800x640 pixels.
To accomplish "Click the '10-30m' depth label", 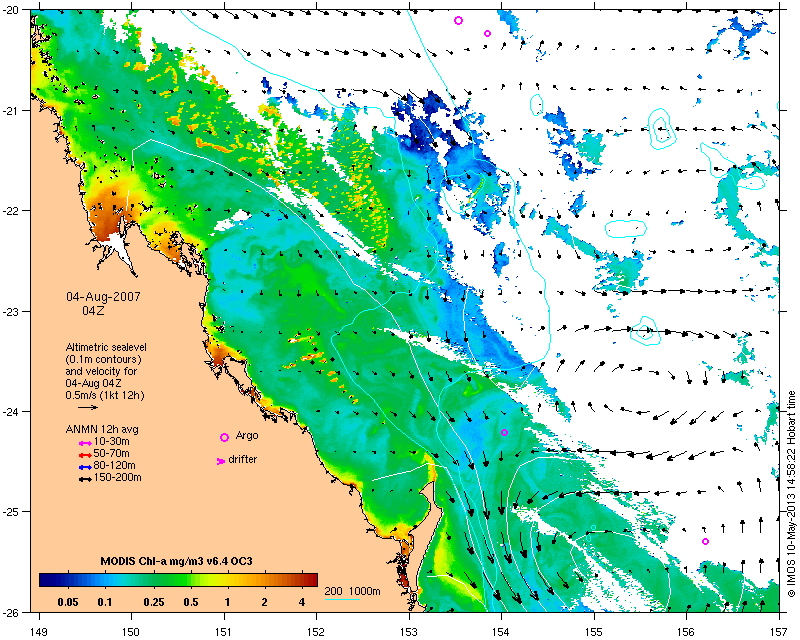I will pos(112,442).
